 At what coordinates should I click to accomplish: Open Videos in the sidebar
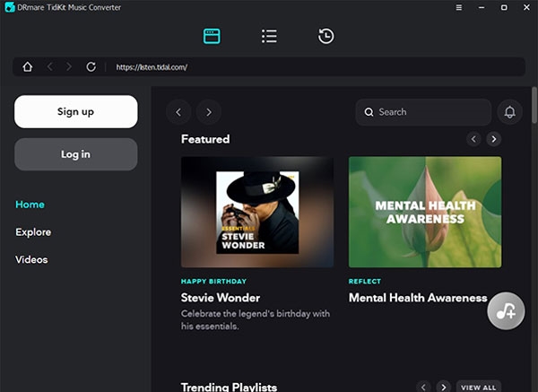click(31, 260)
